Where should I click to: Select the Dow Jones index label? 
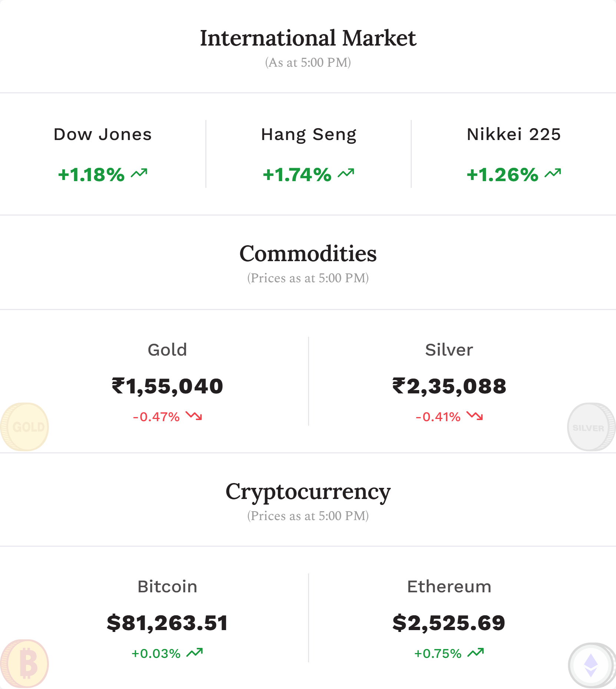pyautogui.click(x=103, y=134)
